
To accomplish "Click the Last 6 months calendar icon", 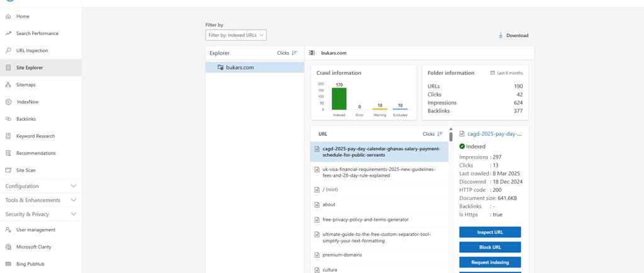I will point(492,73).
